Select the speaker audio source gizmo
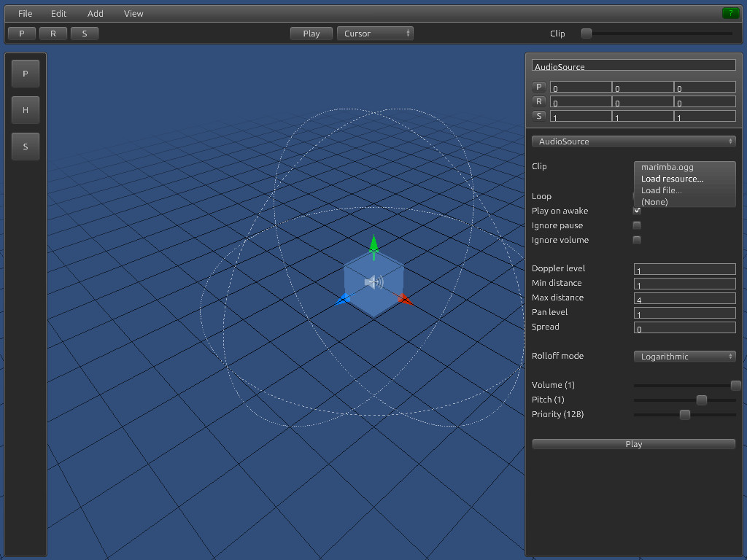This screenshot has width=747, height=560. tap(374, 282)
